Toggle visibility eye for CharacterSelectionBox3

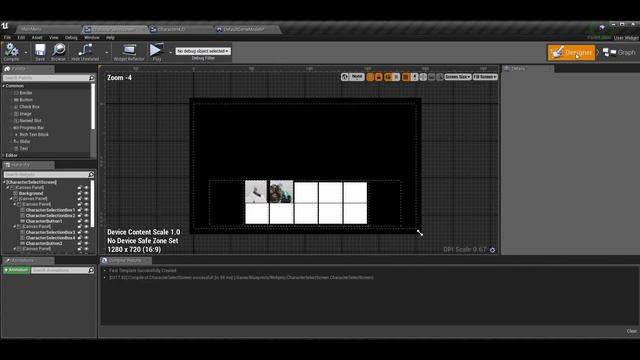click(86, 232)
